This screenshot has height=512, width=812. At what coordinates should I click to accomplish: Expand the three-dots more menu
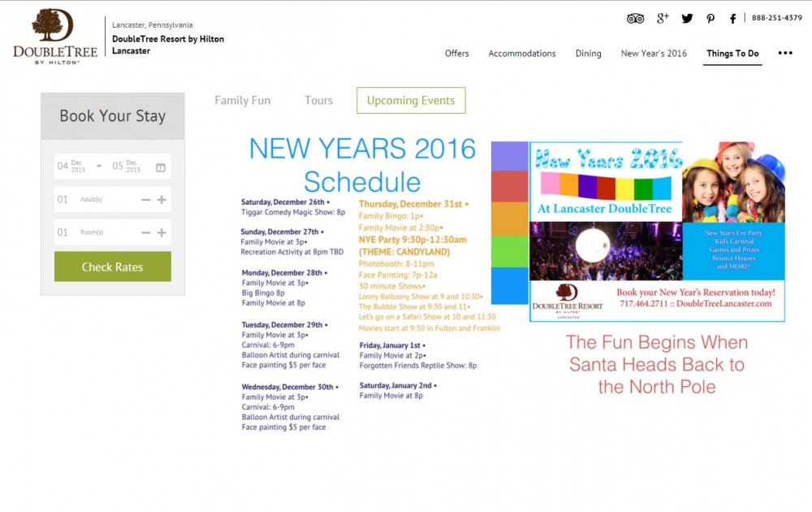785,53
